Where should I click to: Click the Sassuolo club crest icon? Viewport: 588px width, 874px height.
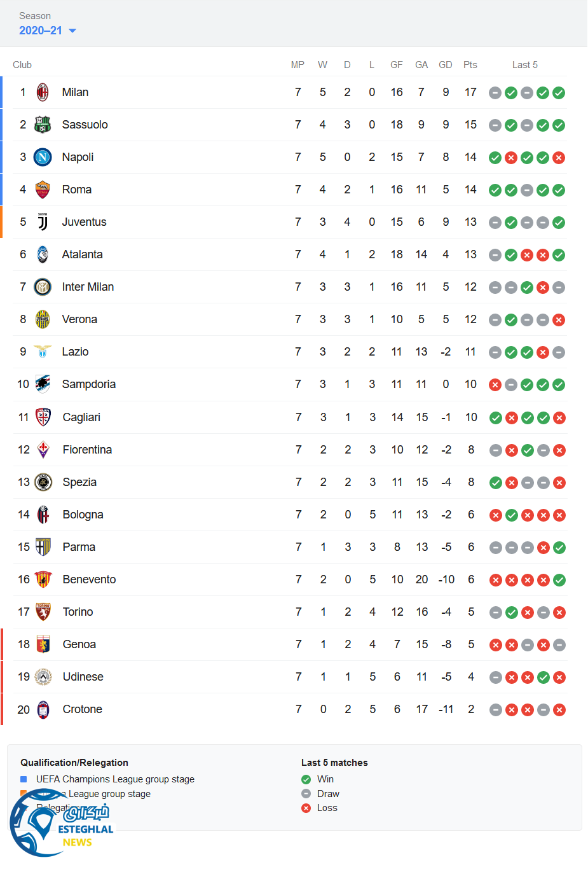[43, 125]
